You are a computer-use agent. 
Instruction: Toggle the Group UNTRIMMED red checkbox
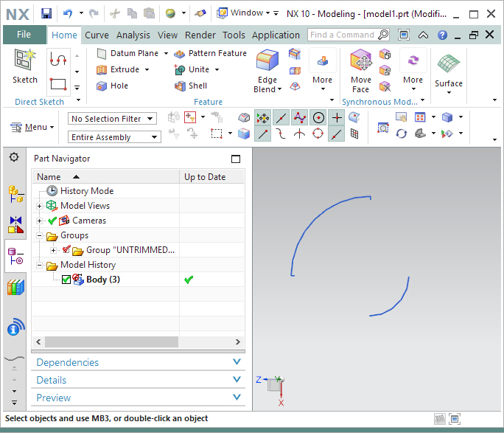pyautogui.click(x=66, y=250)
